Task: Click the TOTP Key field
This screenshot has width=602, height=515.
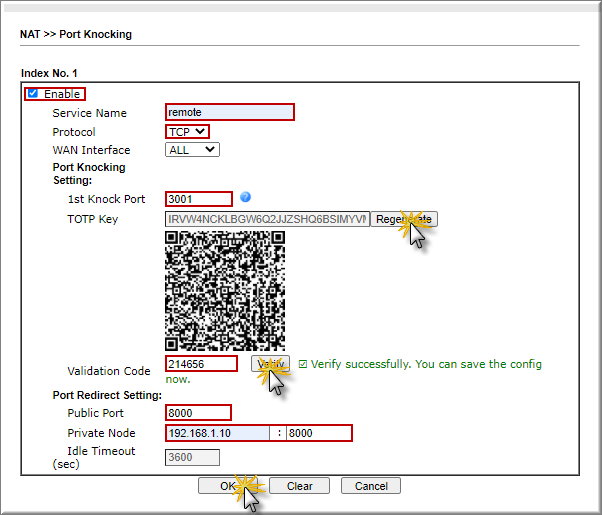Action: coord(268,219)
